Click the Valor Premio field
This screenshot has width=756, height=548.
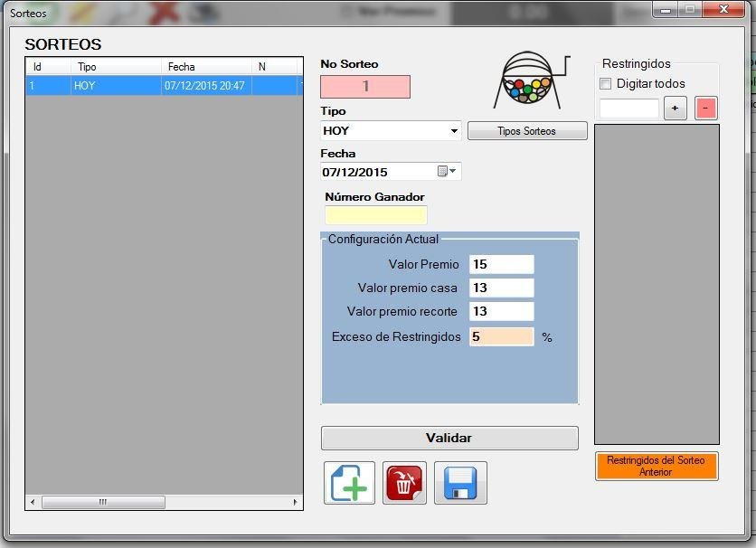point(501,264)
